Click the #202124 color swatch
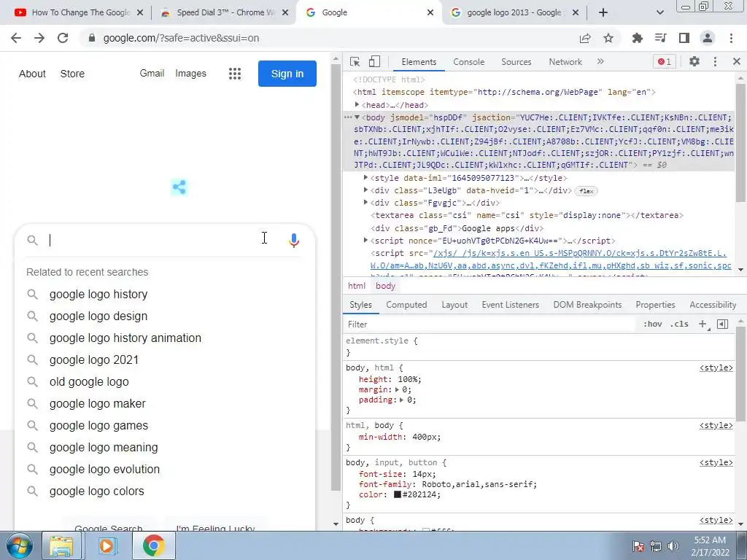 [398, 495]
